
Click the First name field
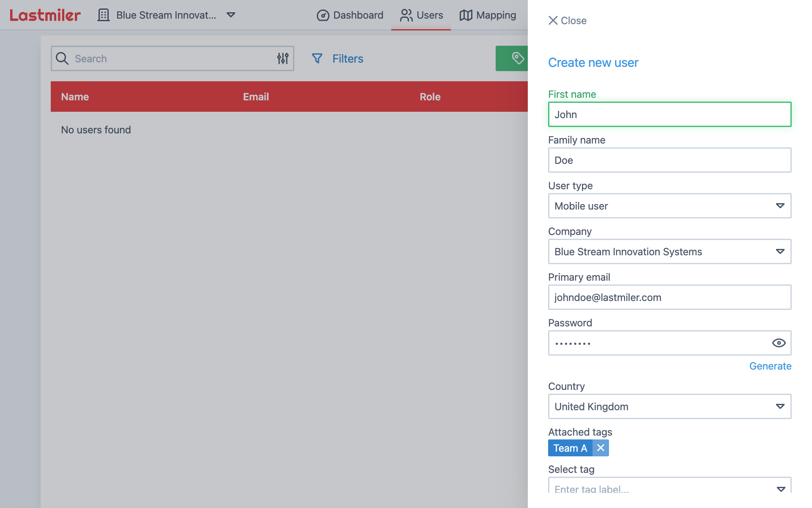click(x=669, y=114)
